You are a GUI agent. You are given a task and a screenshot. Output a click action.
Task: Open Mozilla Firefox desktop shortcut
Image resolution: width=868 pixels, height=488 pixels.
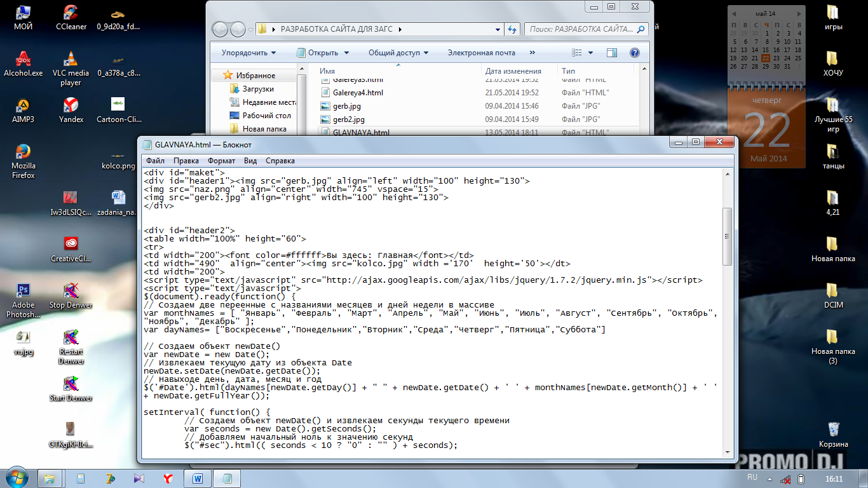coord(24,161)
